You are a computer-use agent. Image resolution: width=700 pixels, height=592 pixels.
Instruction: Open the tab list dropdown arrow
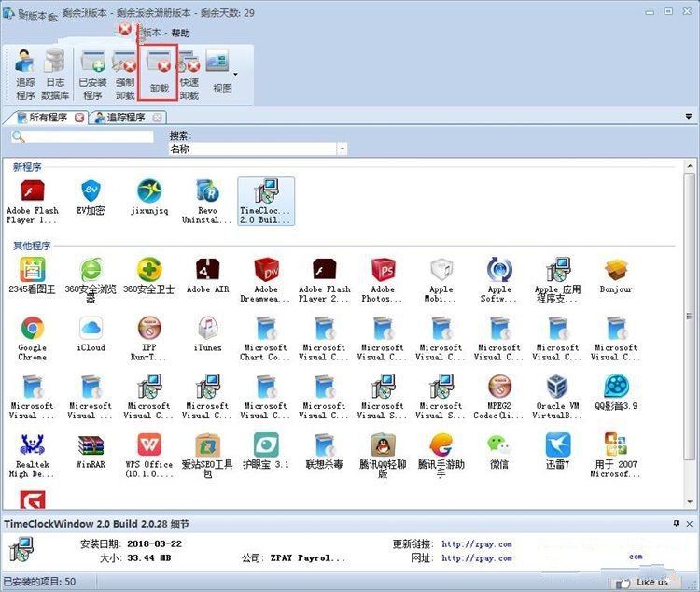(x=689, y=117)
